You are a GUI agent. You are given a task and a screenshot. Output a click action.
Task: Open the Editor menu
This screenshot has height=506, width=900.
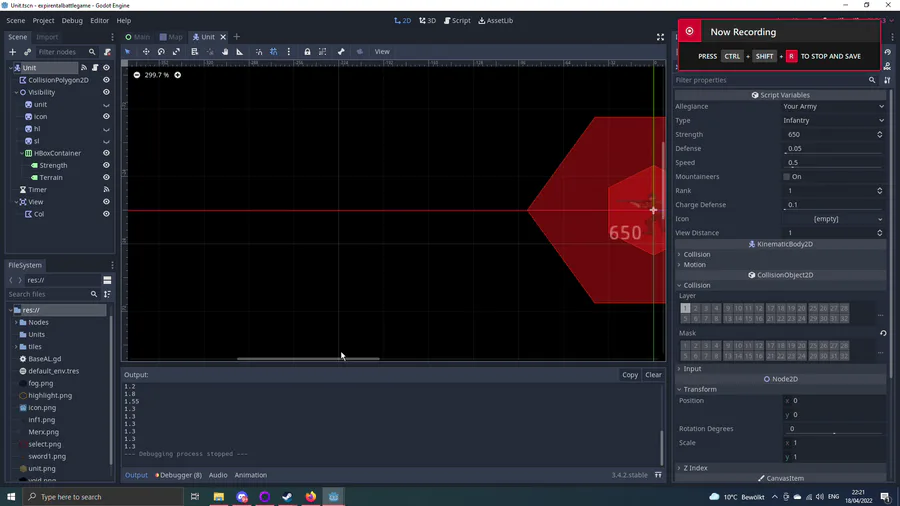pyautogui.click(x=99, y=21)
